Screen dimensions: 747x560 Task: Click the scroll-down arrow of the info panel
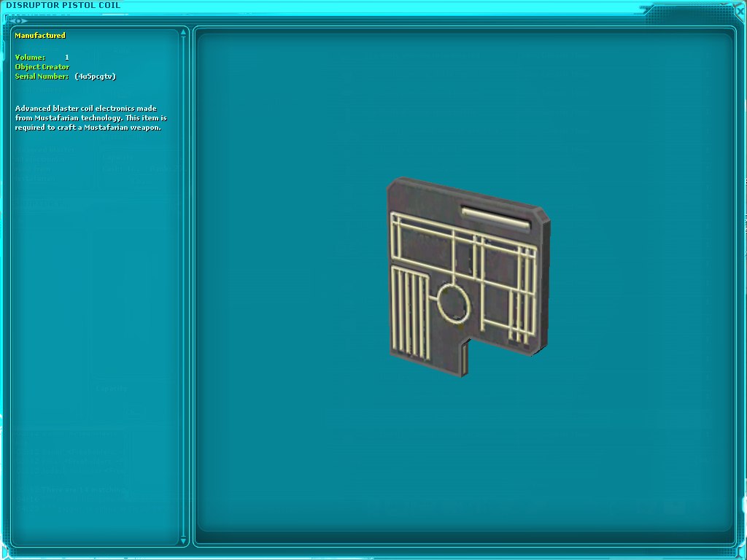[183, 540]
